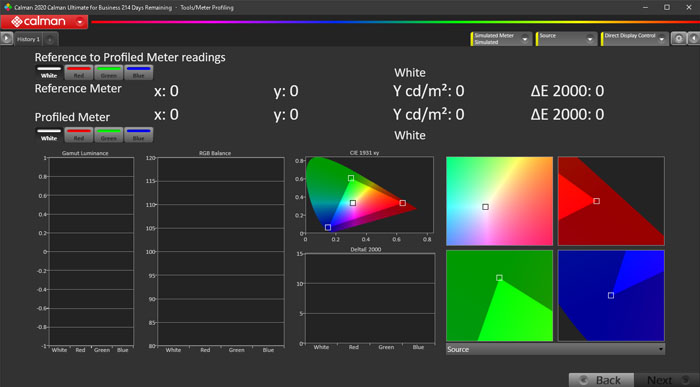The height and width of the screenshot is (387, 700).
Task: Expand the Simulated Meter dropdown
Action: tap(525, 39)
